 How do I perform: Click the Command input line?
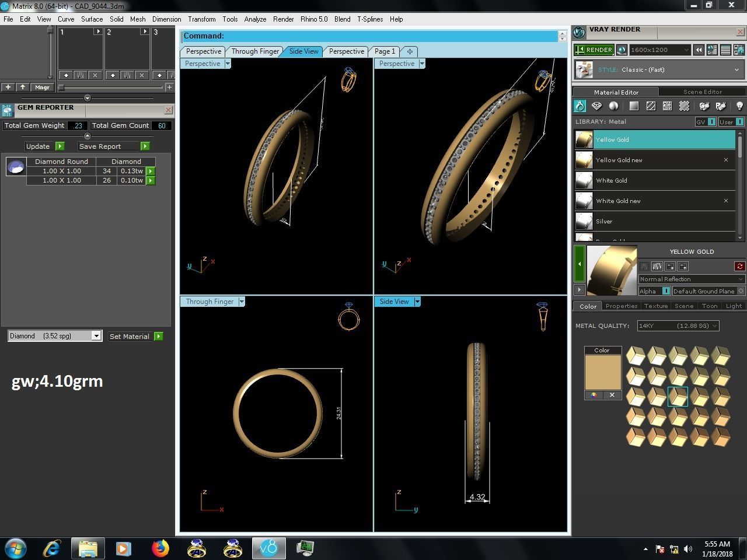click(x=370, y=36)
